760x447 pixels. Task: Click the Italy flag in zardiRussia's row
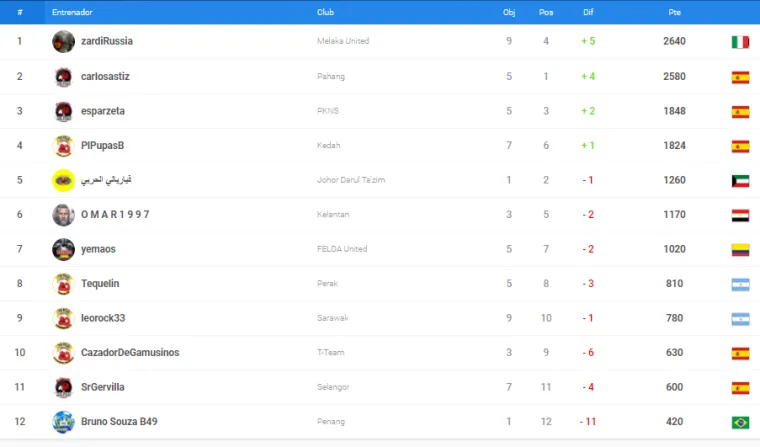point(740,42)
